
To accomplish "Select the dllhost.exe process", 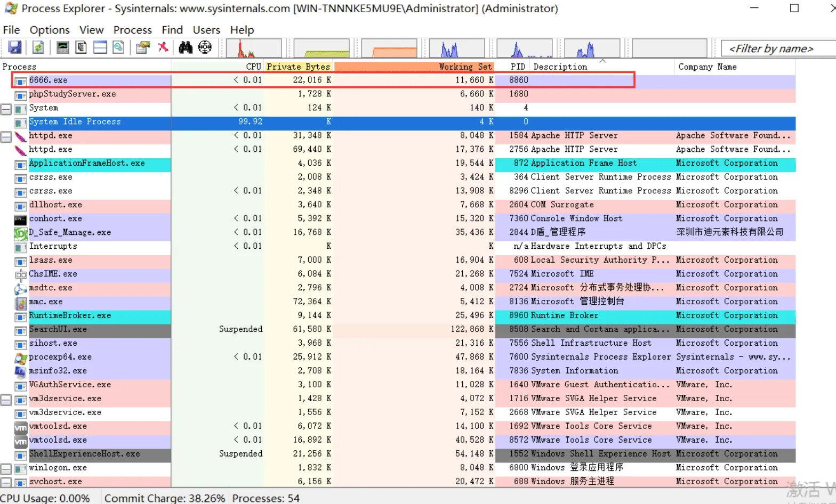I will click(x=398, y=205).
